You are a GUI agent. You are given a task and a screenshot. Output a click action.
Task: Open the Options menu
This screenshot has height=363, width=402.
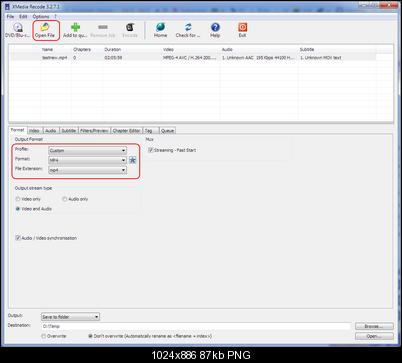(41, 16)
